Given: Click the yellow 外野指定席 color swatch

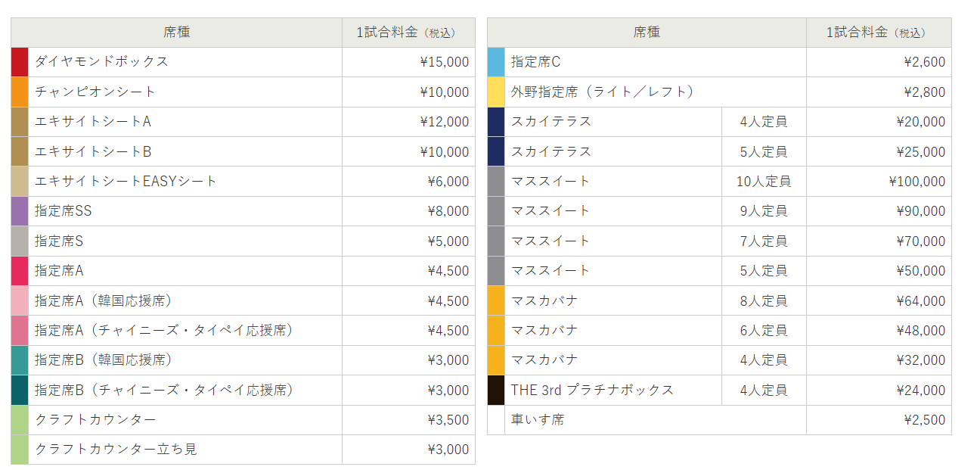Looking at the screenshot, I should click(496, 92).
